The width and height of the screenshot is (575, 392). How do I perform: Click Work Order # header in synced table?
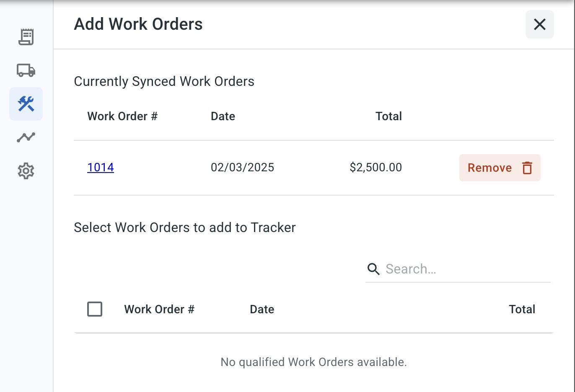pyautogui.click(x=122, y=116)
